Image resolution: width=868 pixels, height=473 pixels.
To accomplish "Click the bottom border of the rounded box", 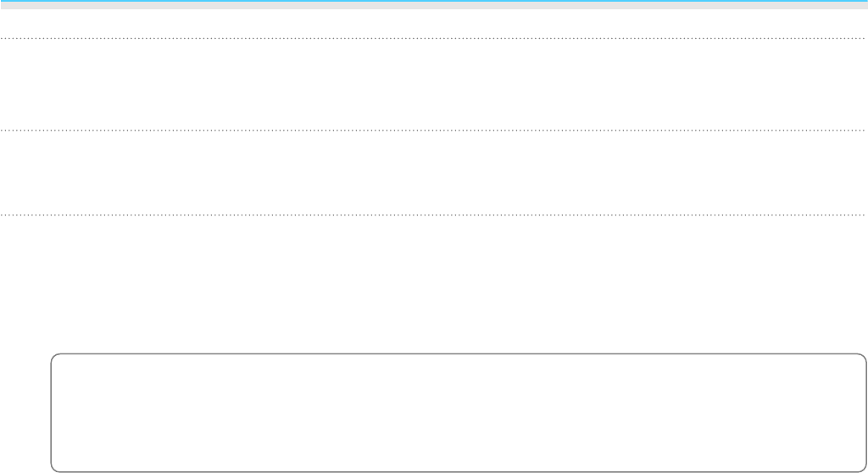I will pyautogui.click(x=459, y=472).
